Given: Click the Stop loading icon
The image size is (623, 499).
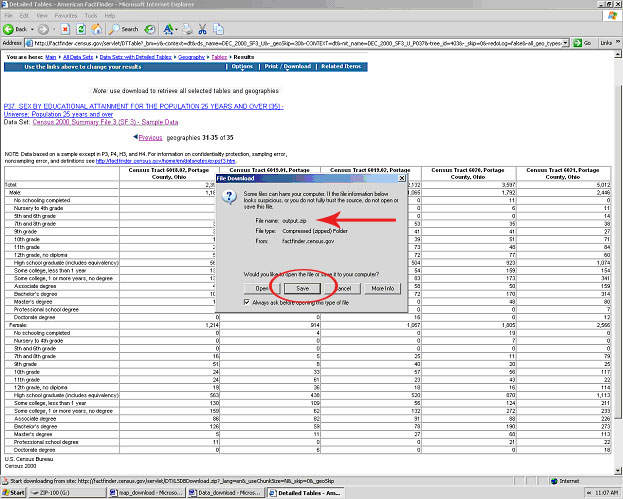Looking at the screenshot, I should coord(65,29).
